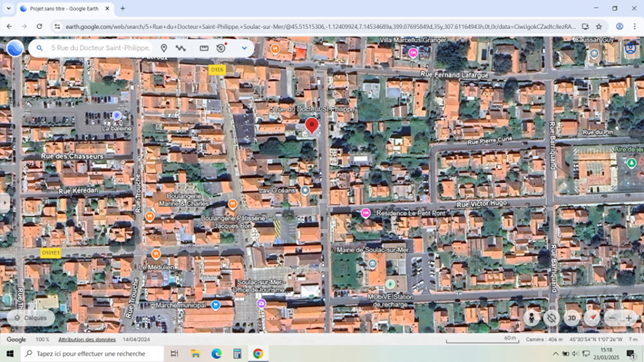644x362 pixels.
Task: Click the Camera 406 m altitude readout
Action: click(544, 339)
